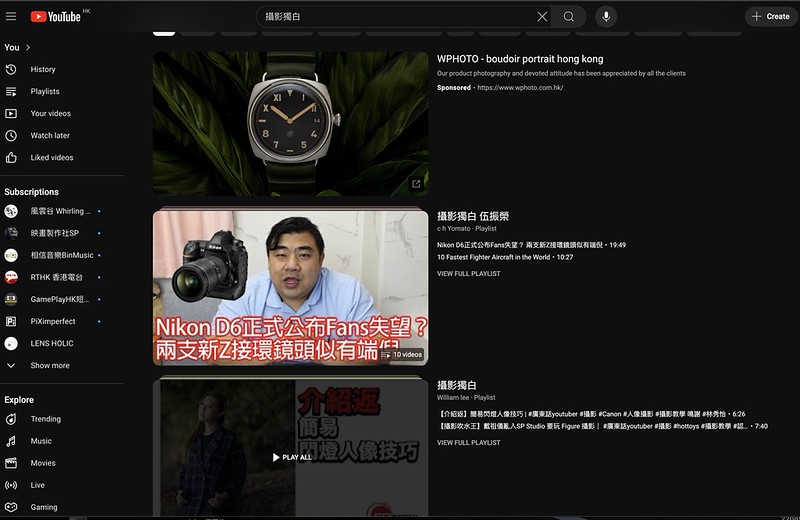Open WPHOTO boudoir portrait hong kong title
Screen dimensions: 800x520
click(520, 59)
